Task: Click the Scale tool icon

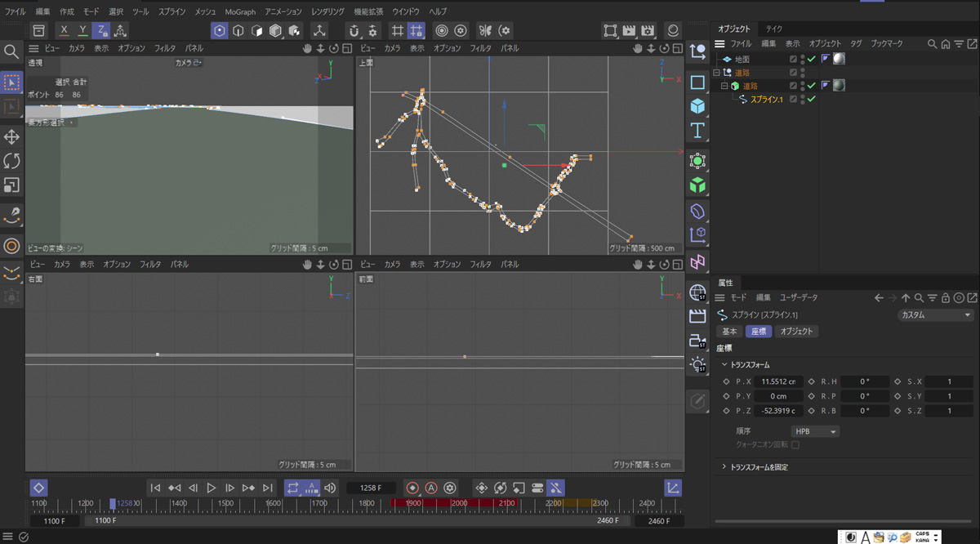Action: click(x=11, y=185)
